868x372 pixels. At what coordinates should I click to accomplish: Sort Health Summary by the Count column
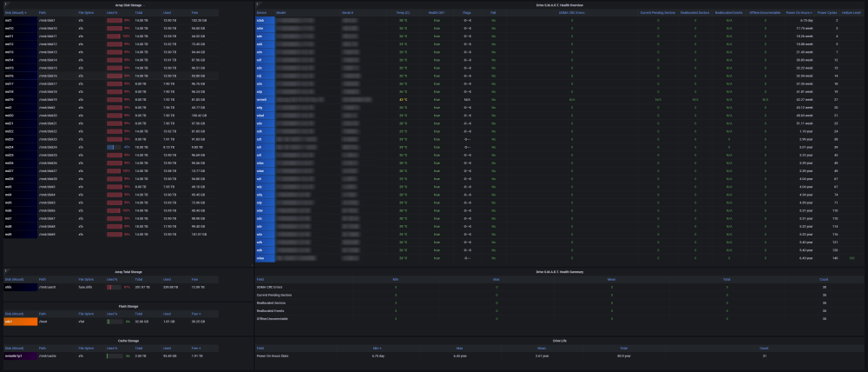pos(825,279)
